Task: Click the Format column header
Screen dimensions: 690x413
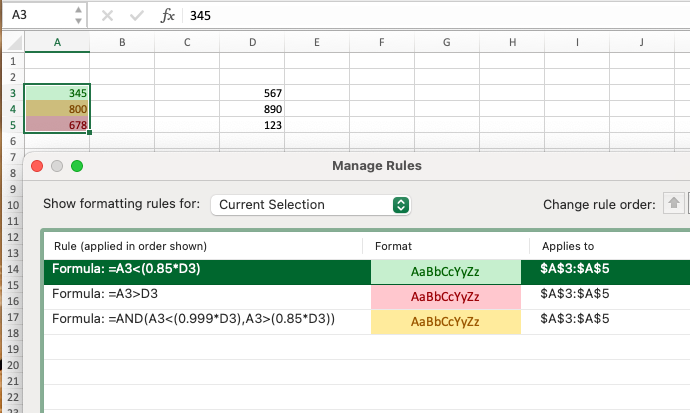Action: [x=393, y=246]
